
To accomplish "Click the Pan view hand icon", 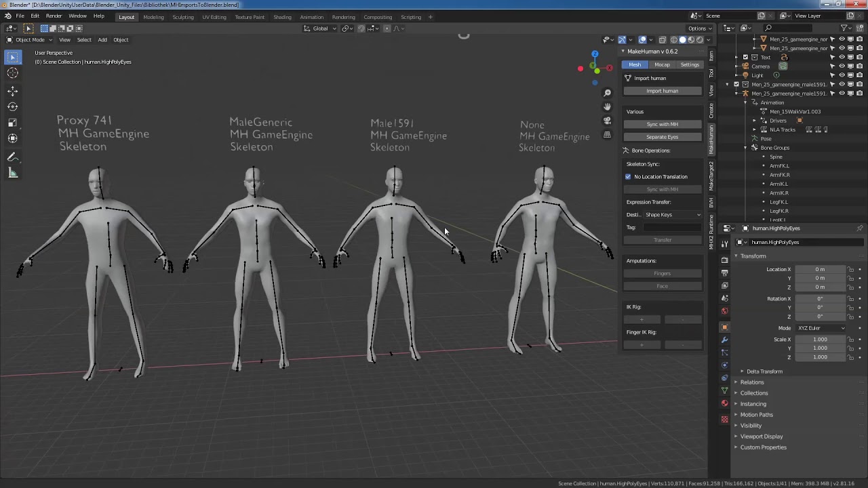I will 607,107.
